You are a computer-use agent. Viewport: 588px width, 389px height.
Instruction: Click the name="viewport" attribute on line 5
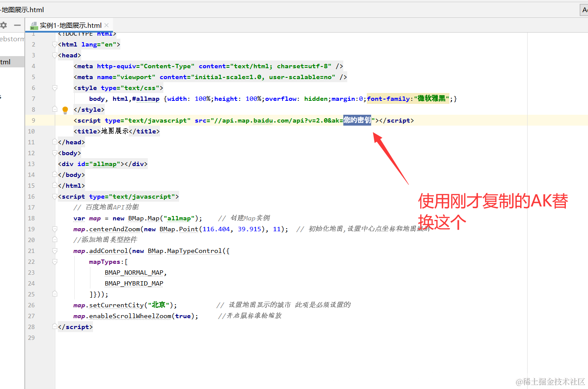pyautogui.click(x=126, y=77)
